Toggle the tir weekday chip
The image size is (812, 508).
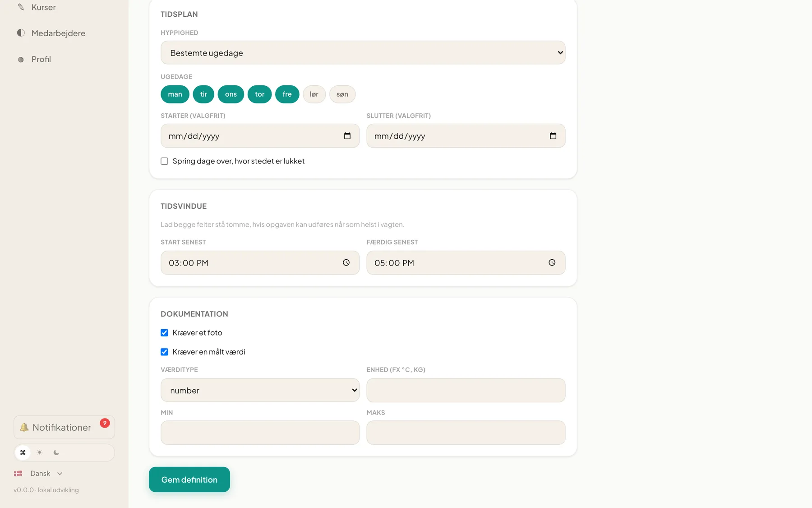[203, 94]
